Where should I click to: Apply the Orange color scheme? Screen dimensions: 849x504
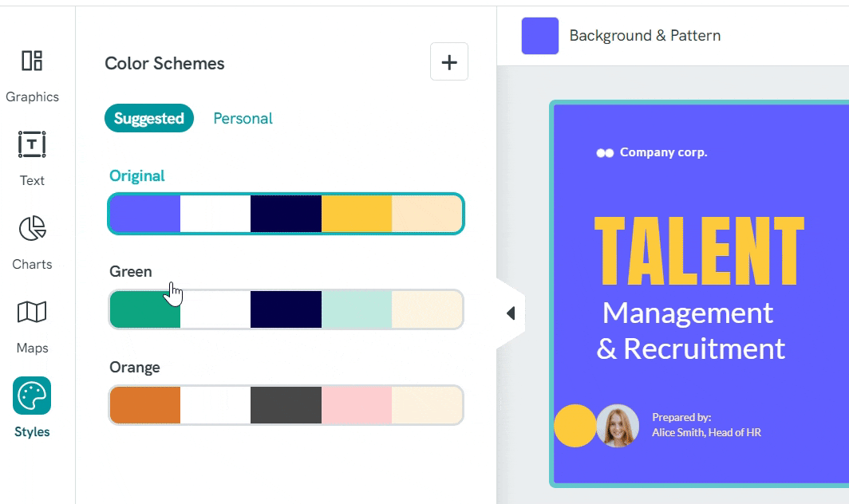tap(285, 405)
